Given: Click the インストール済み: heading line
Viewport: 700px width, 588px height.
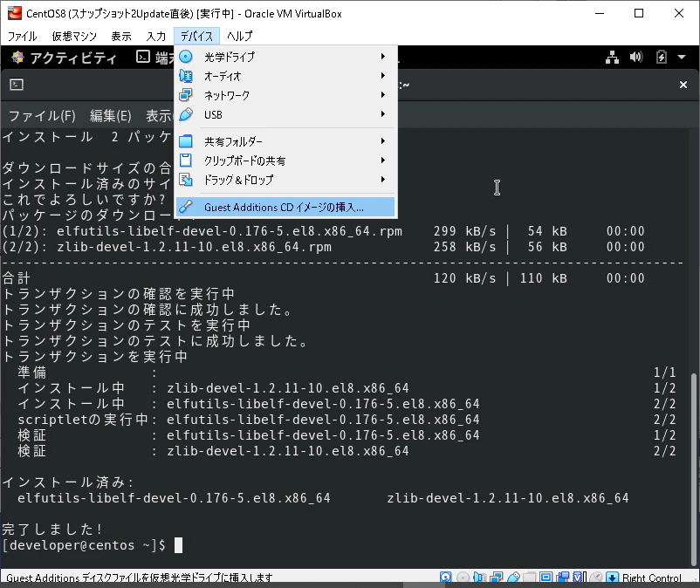Looking at the screenshot, I should pyautogui.click(x=68, y=482).
